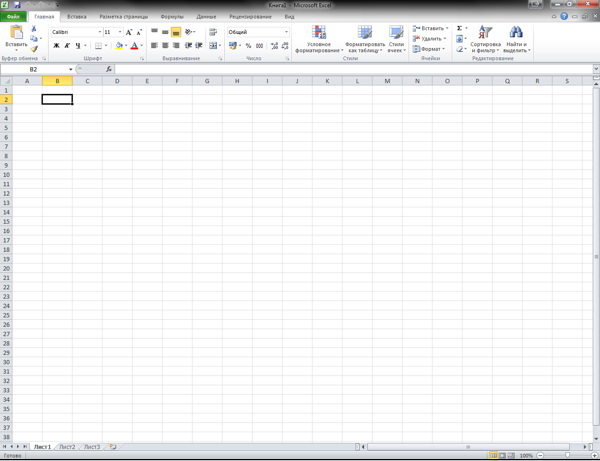Open Conditional Formatting (Условное форматирование)
The image size is (600, 461).
click(319, 40)
